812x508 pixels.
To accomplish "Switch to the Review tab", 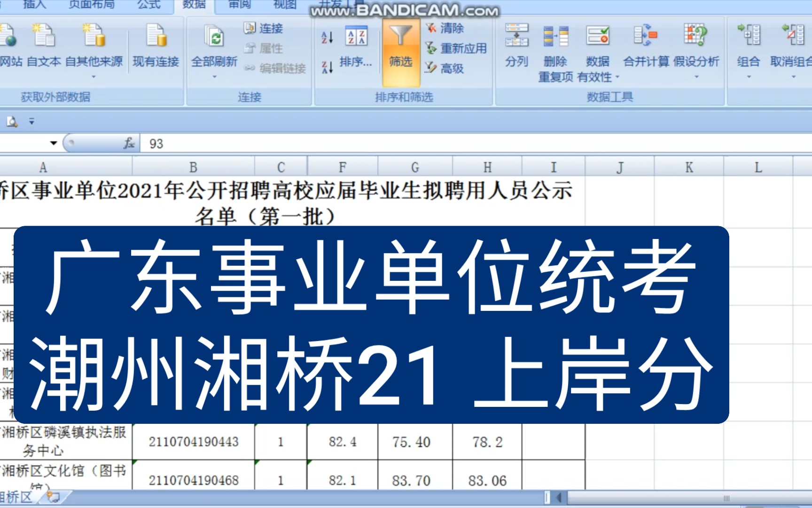I will [240, 5].
